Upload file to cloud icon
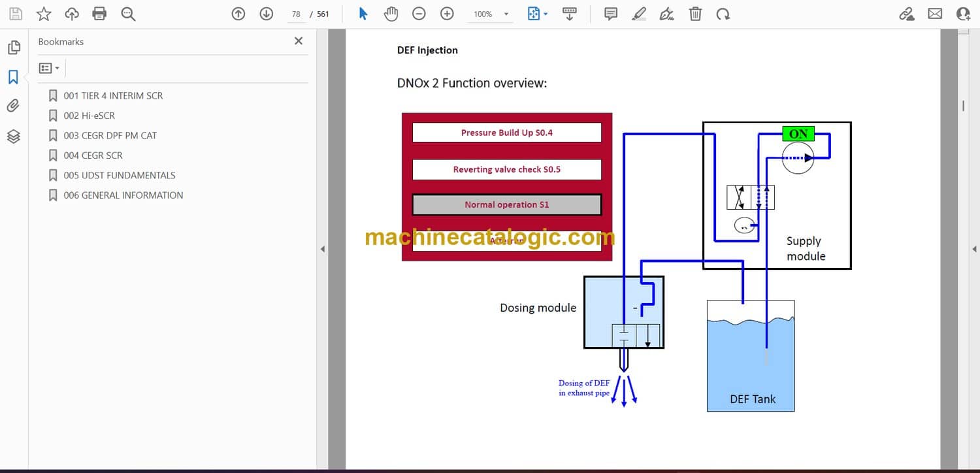The width and height of the screenshot is (980, 473). click(x=72, y=14)
